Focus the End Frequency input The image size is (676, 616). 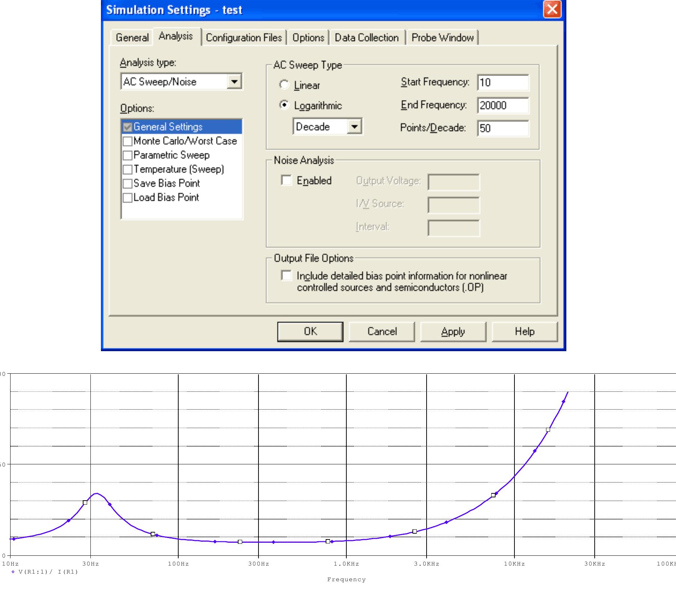[503, 105]
